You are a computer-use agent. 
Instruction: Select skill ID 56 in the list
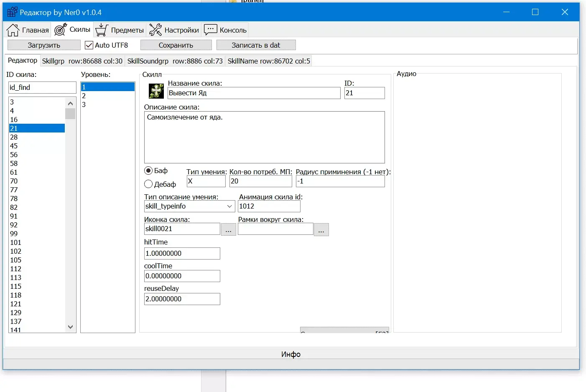(x=37, y=155)
